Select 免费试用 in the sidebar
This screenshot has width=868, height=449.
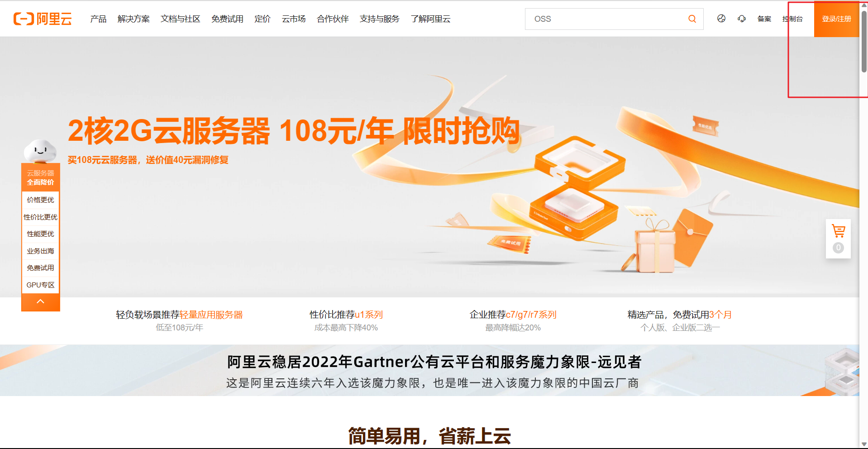pyautogui.click(x=40, y=267)
